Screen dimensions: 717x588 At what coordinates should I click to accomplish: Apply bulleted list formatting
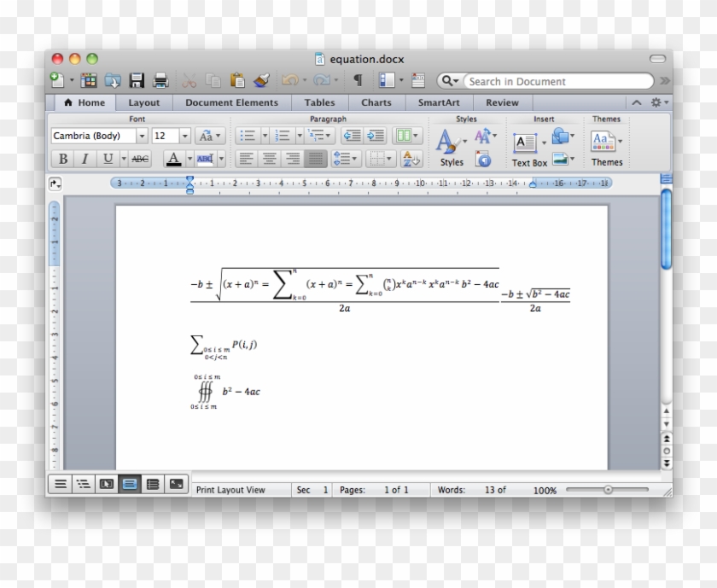pos(247,136)
